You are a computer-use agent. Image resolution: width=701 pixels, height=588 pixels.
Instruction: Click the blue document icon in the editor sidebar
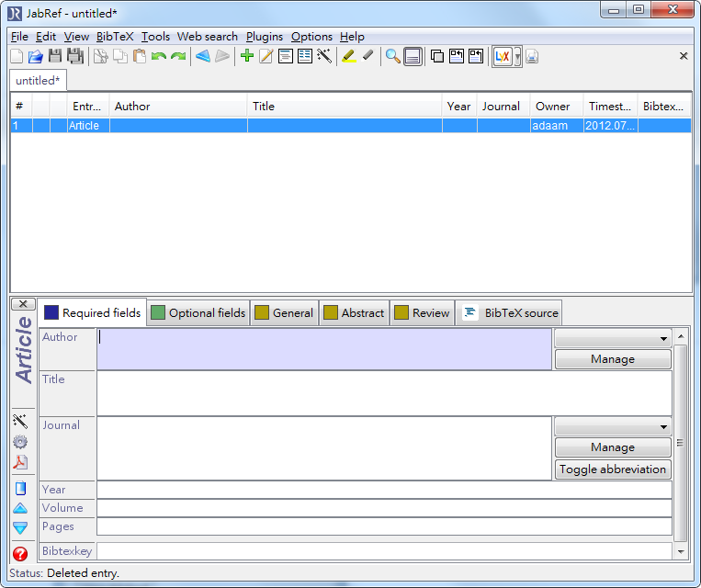pos(20,488)
